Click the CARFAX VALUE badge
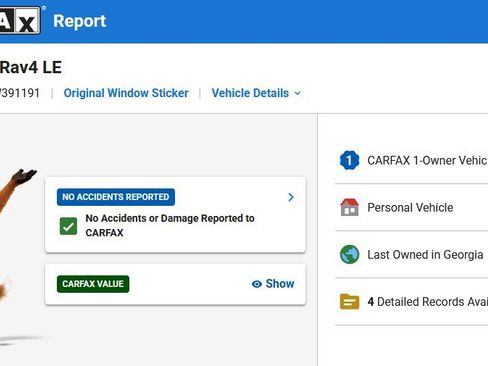Screen dimensions: 488x366 tap(93, 284)
